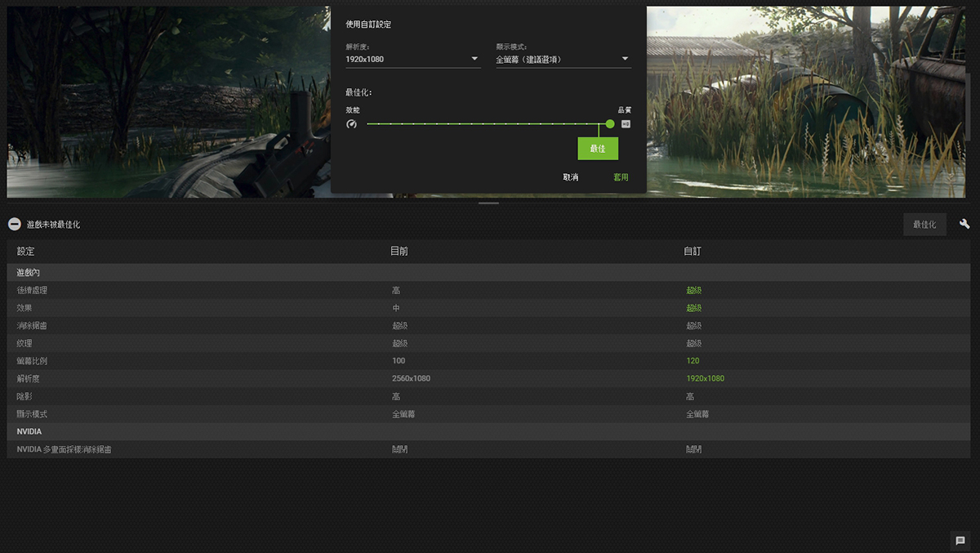
Task: Click the custom 1920x1080 value in table
Action: coord(705,378)
